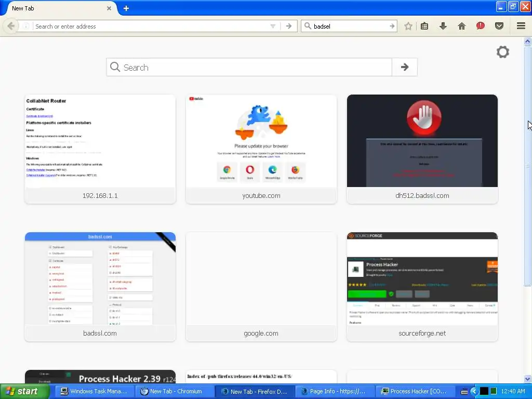
Task: Open the Downloads arrow icon
Action: tap(443, 26)
